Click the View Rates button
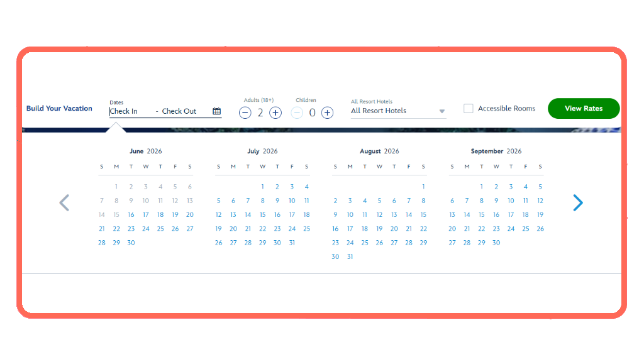644x337 pixels. pyautogui.click(x=584, y=108)
